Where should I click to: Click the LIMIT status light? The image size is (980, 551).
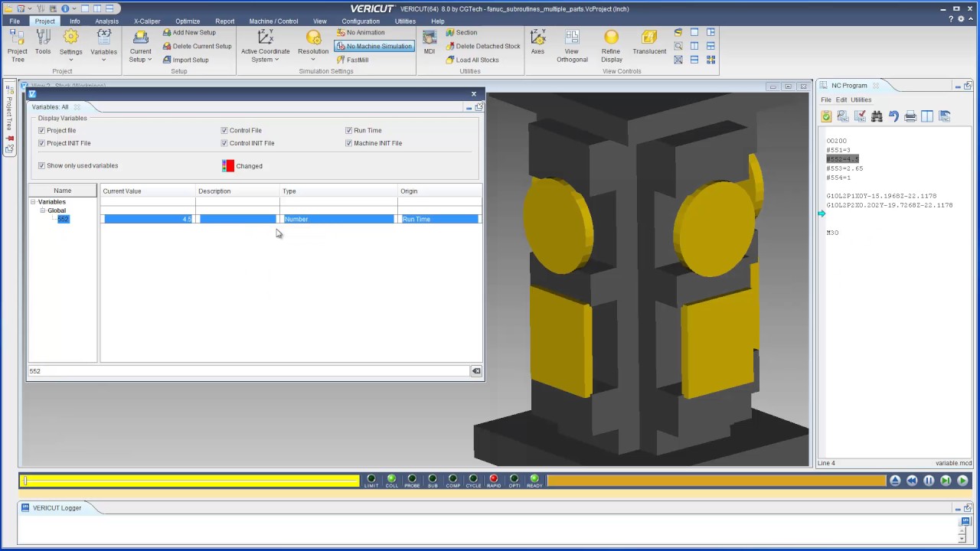coord(371,479)
